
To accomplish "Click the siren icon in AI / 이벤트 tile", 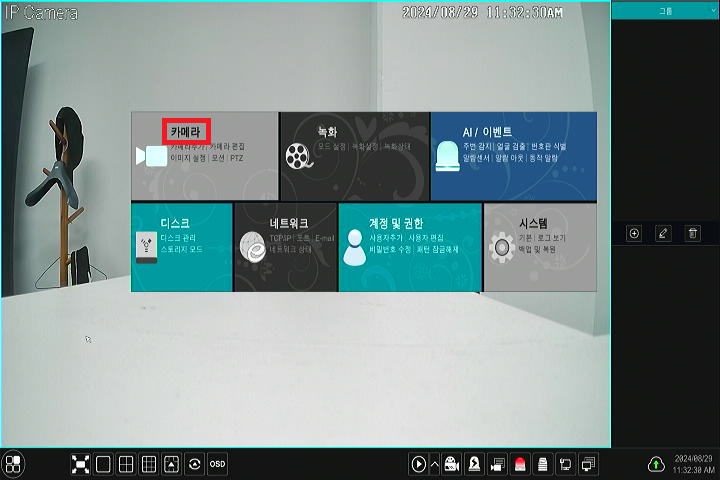I will pos(447,156).
